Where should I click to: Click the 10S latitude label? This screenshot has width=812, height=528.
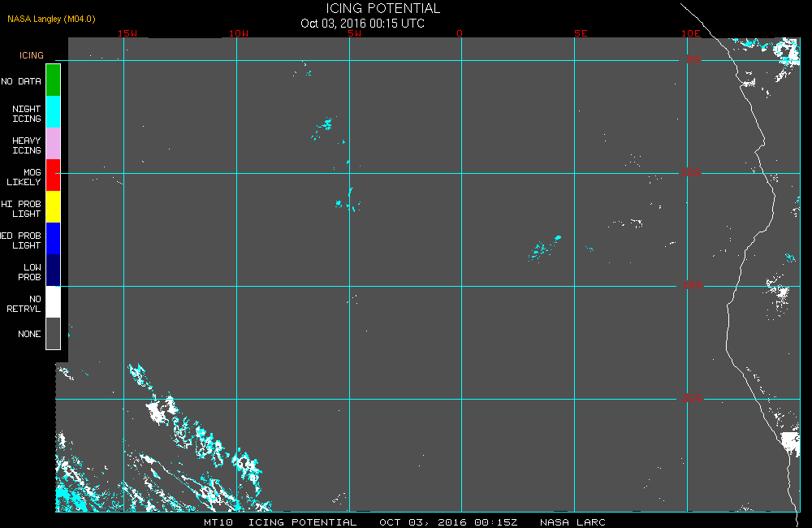click(691, 172)
